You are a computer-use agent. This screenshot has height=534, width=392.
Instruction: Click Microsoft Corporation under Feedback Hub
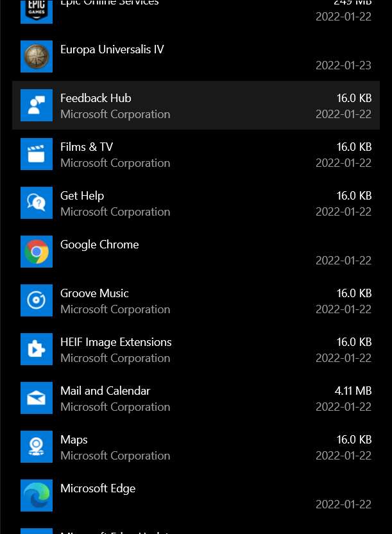pyautogui.click(x=115, y=114)
